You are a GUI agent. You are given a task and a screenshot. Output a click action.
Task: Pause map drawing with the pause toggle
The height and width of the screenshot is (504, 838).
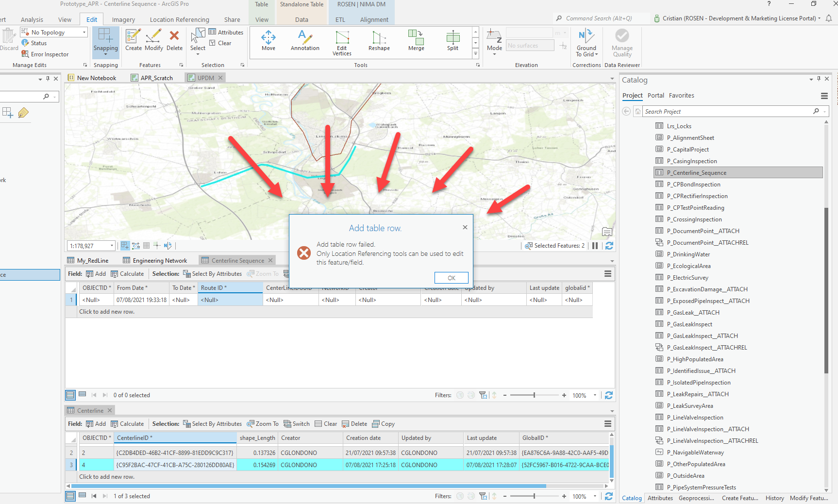(595, 246)
